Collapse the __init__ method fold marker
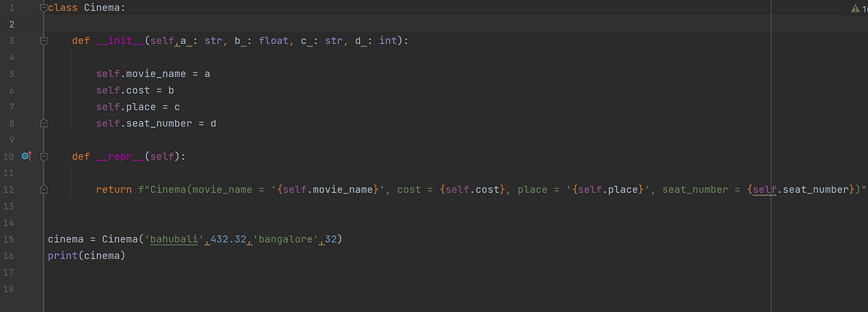Screen dimensions: 868x312 pyautogui.click(x=43, y=41)
